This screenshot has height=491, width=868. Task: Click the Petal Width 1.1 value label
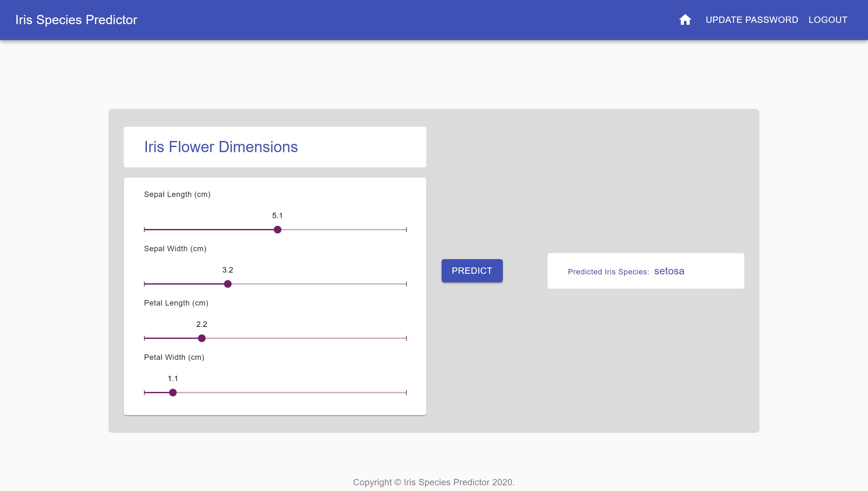pos(173,378)
